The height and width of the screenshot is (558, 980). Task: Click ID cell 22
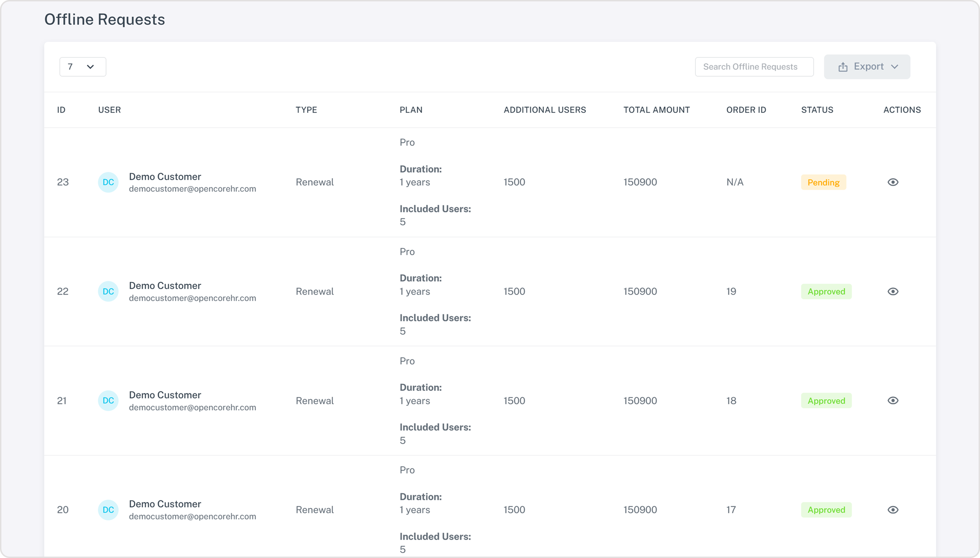click(63, 291)
